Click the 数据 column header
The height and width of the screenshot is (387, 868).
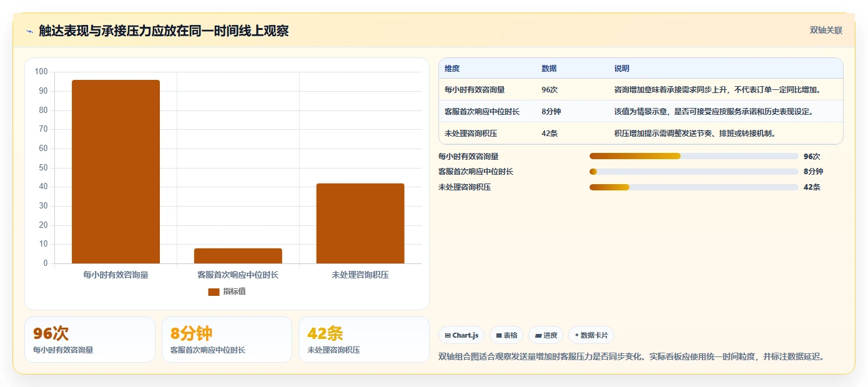pyautogui.click(x=549, y=68)
